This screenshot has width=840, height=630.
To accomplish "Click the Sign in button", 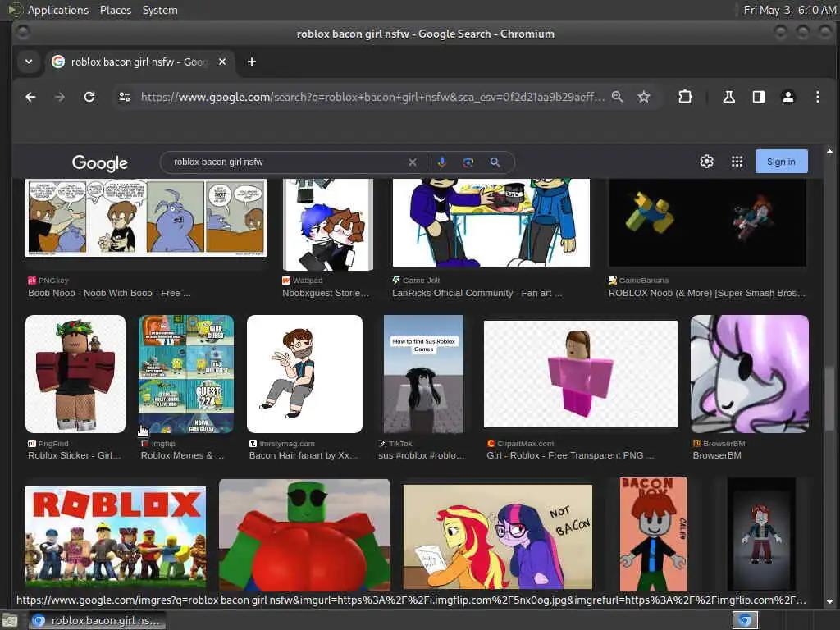I will point(781,162).
